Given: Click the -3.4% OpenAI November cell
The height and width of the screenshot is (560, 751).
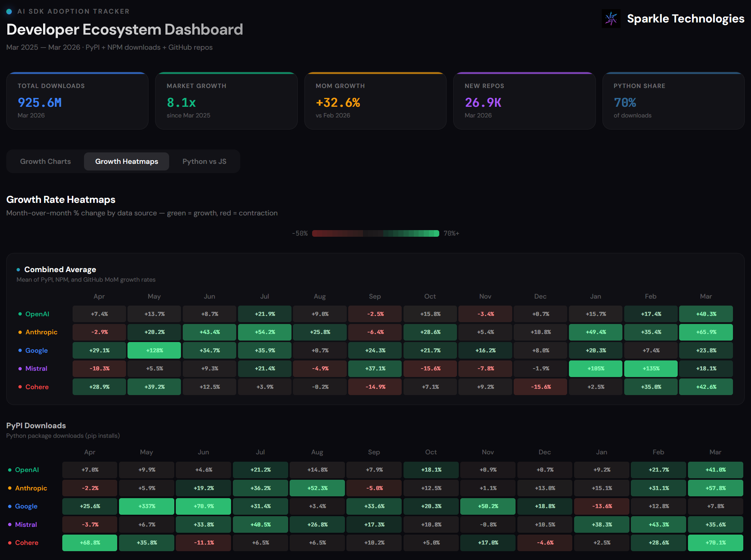Looking at the screenshot, I should pyautogui.click(x=485, y=314).
